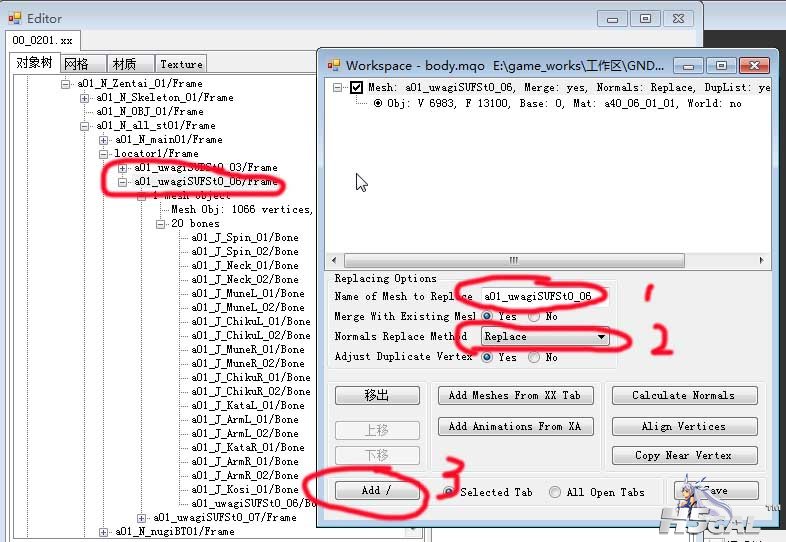Viewport: 786px width, 542px height.
Task: Choose the All Open Tabs option
Action: coord(555,492)
